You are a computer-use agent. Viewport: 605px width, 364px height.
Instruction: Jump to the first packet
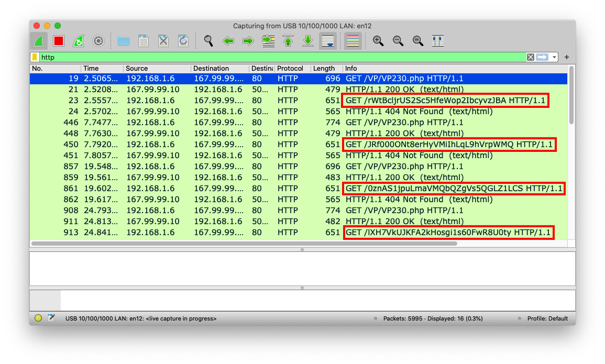288,41
